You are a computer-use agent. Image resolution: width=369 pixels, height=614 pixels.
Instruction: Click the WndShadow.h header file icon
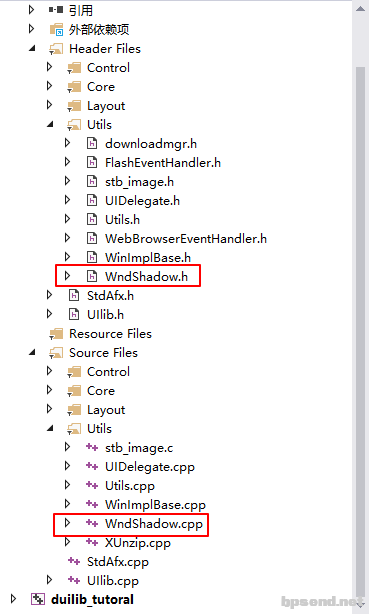[x=92, y=276]
